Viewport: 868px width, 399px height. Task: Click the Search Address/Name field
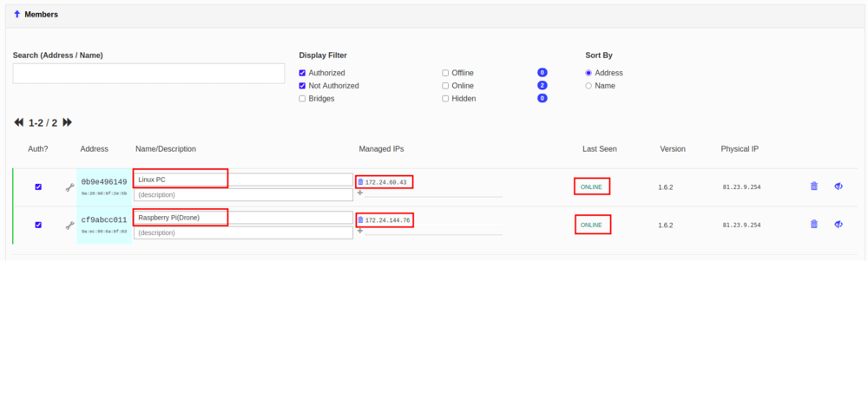coord(148,74)
